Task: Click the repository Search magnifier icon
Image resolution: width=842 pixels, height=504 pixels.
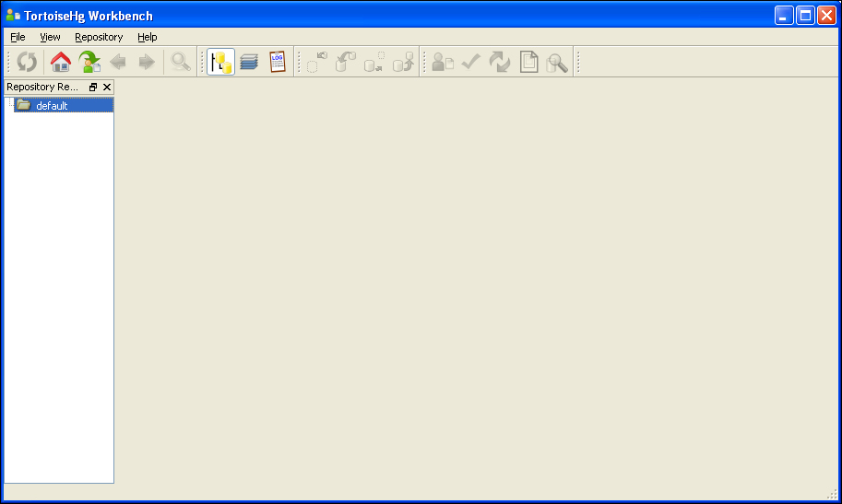Action: [x=557, y=62]
